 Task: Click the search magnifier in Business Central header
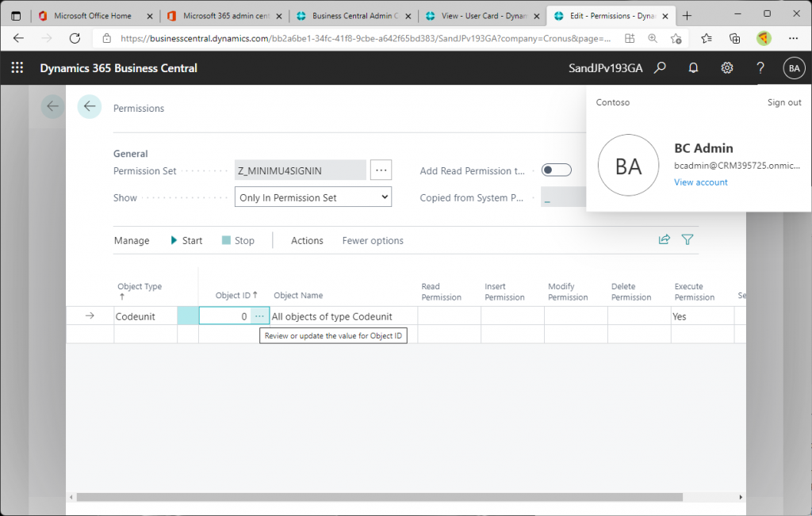(660, 68)
